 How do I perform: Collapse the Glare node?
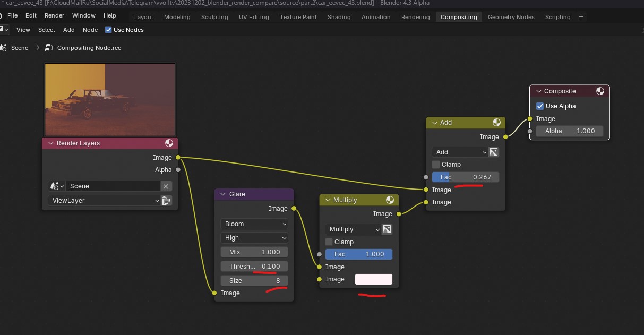point(223,194)
